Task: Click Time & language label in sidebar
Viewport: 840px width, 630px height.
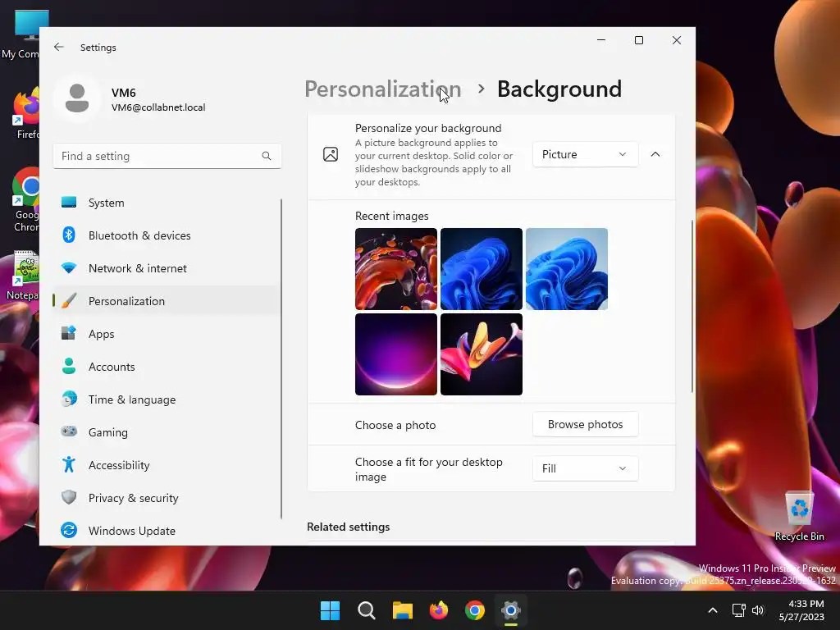Action: (x=132, y=399)
